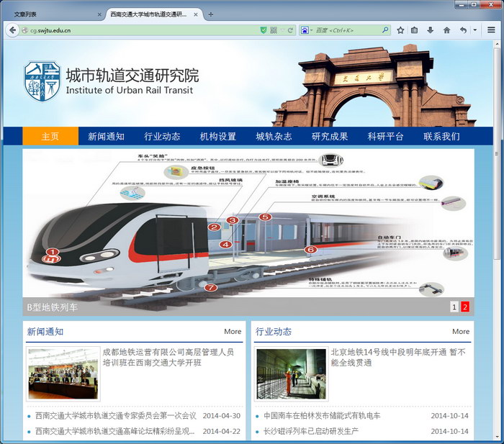Screen dimensions: 504x444
Task: Click the 行业动态 section heading
Action: tap(274, 332)
